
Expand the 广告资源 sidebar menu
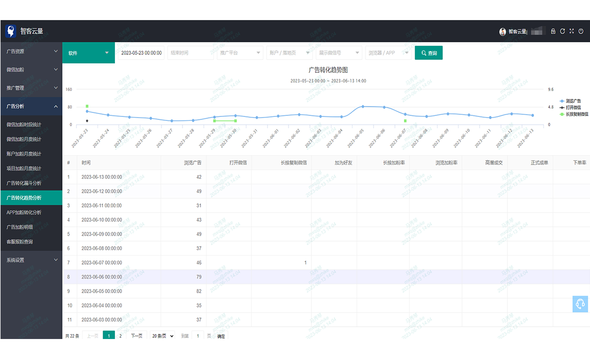[31, 51]
